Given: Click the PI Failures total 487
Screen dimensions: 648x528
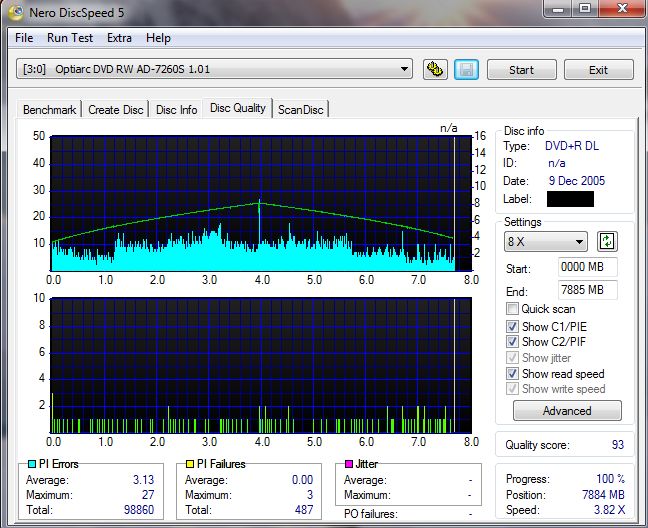Looking at the screenshot, I should click(x=304, y=510).
